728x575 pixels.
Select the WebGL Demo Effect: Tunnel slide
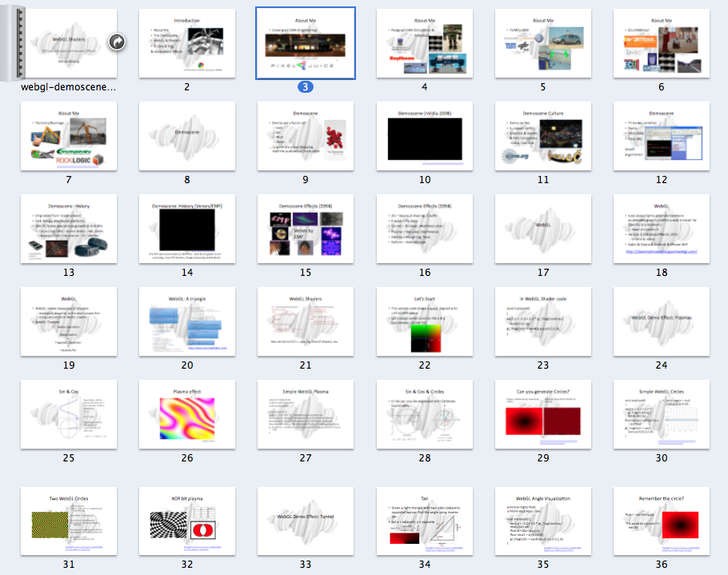click(305, 521)
